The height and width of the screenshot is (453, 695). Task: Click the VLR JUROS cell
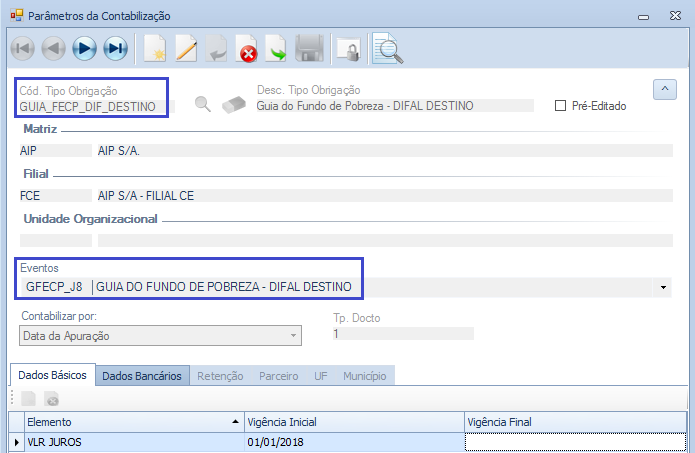pos(134,442)
